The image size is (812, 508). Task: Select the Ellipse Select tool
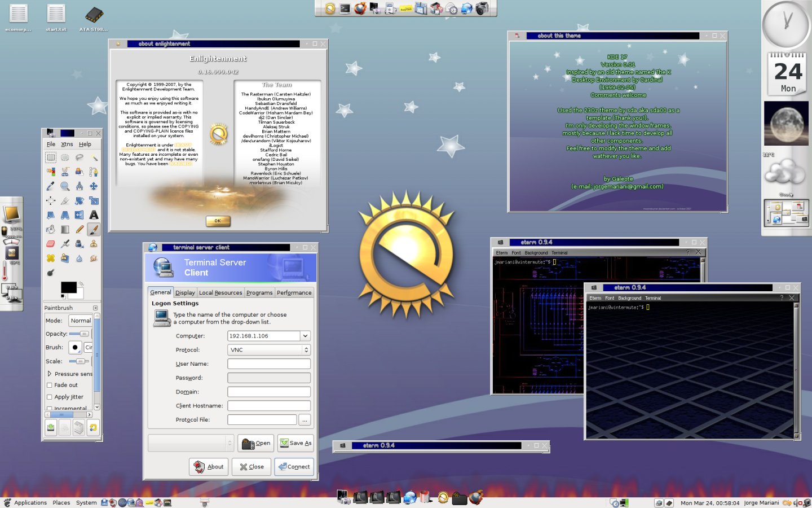(65, 157)
